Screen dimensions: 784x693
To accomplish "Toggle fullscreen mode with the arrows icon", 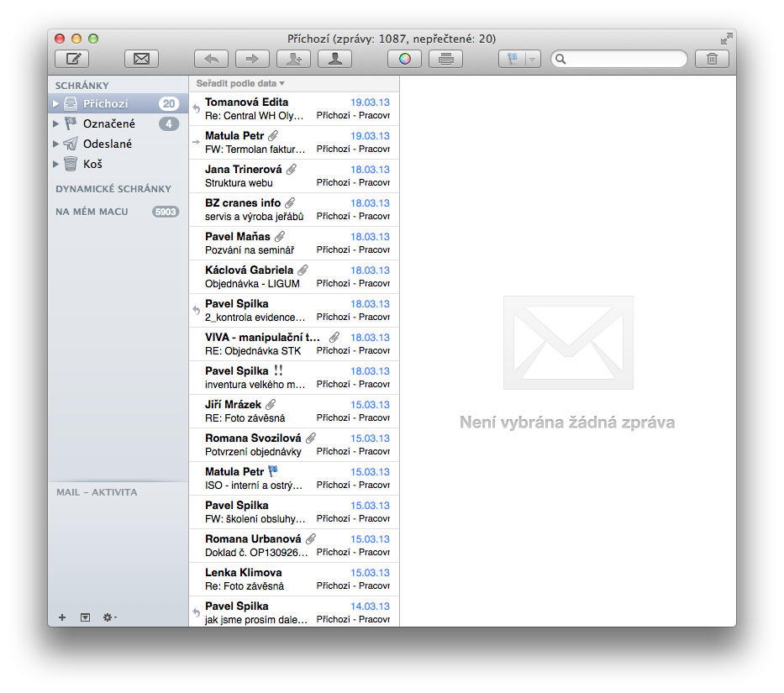I will pos(726,39).
